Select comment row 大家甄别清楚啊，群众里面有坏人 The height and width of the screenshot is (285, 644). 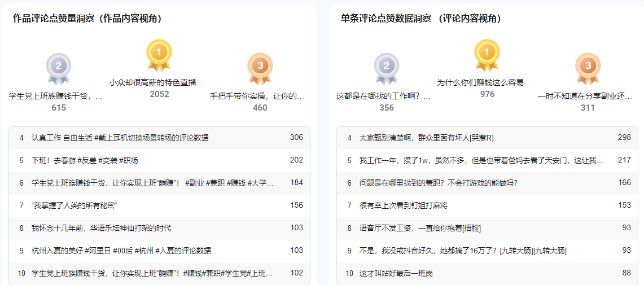[427, 138]
